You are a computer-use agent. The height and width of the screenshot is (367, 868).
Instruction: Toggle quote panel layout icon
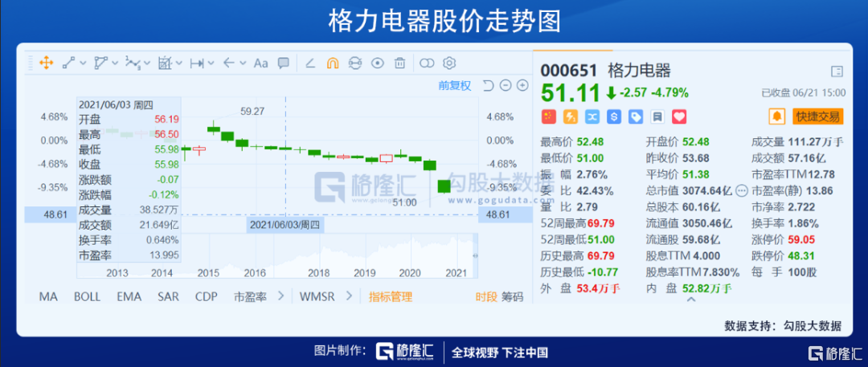[x=837, y=71]
